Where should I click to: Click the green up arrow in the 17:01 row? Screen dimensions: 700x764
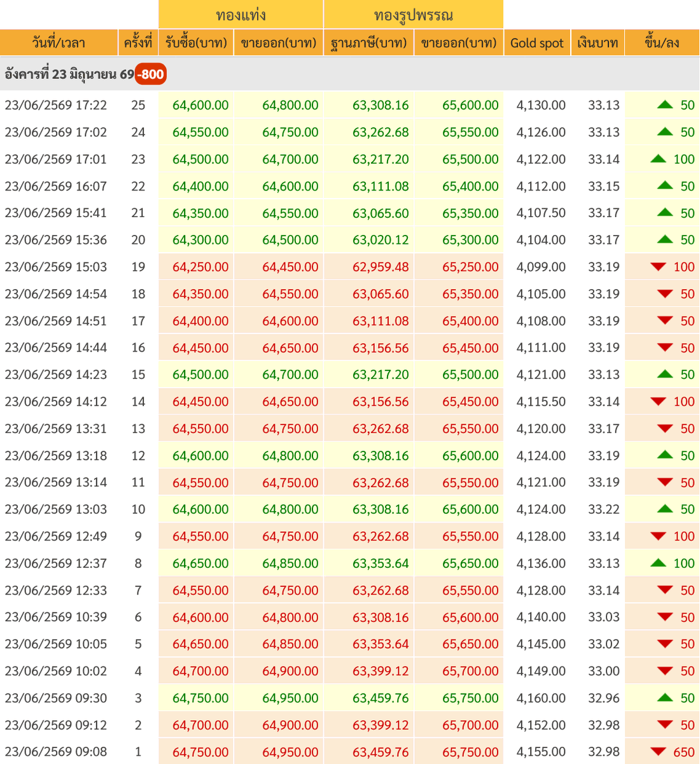click(x=659, y=159)
